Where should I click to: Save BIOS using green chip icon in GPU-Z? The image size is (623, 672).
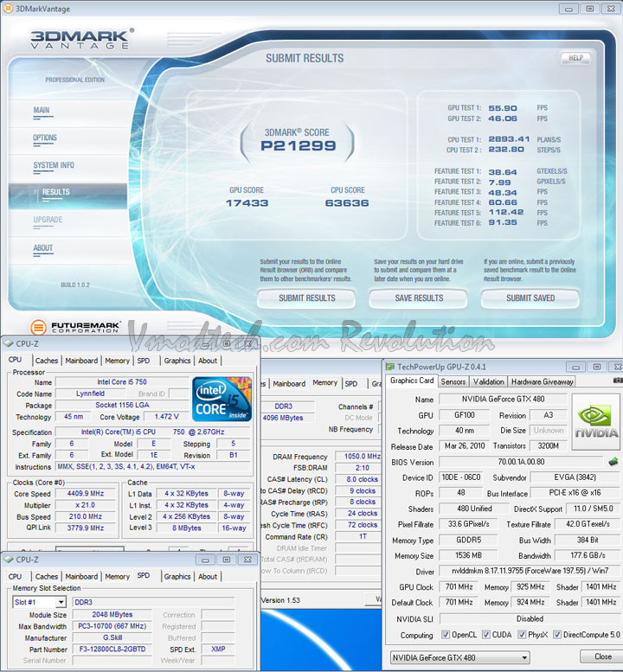click(x=613, y=462)
